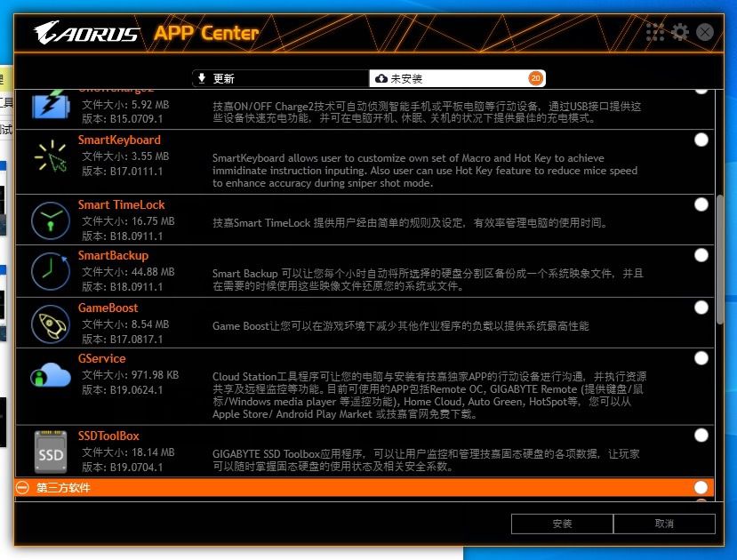737x560 pixels.
Task: Click the SSDToolBox SSD icon
Action: 51,452
